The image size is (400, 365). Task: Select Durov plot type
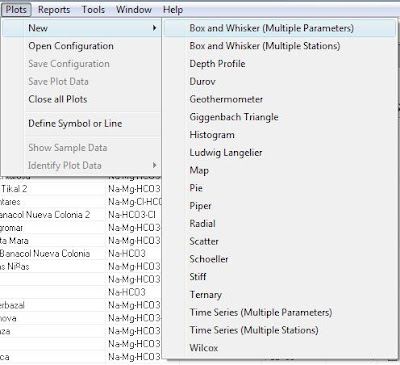(x=202, y=81)
